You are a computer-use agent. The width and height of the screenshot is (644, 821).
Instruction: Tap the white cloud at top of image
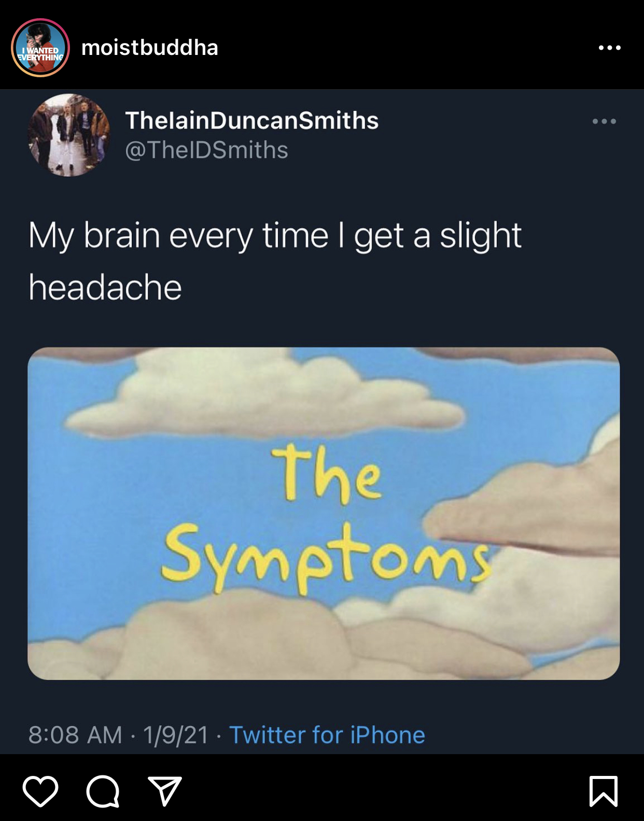(264, 394)
